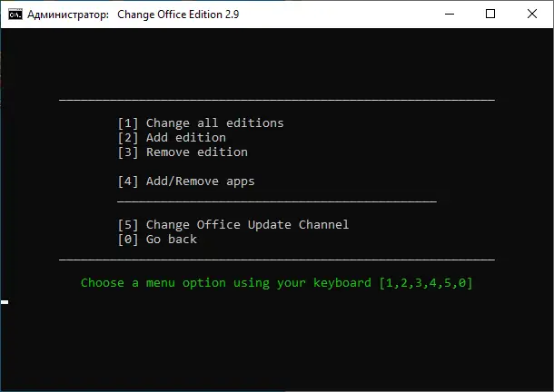The height and width of the screenshot is (392, 554).
Task: Click the short divider below Add/Remove apps
Action: [x=277, y=201]
